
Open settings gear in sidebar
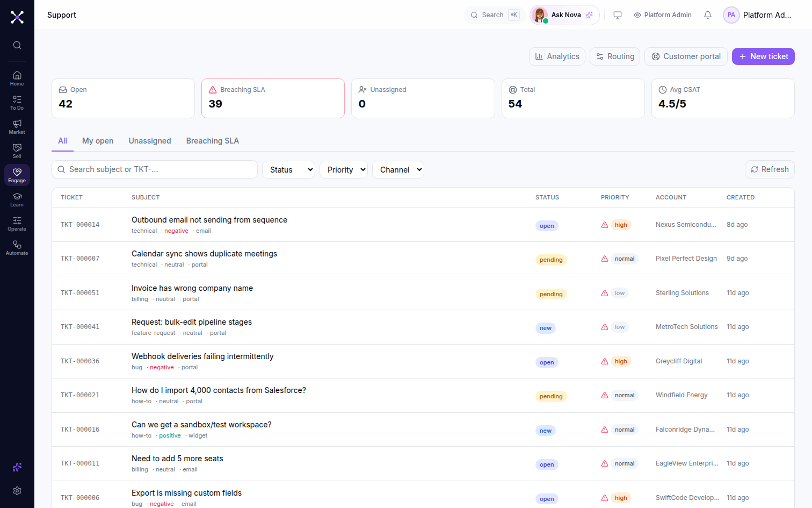[17, 491]
